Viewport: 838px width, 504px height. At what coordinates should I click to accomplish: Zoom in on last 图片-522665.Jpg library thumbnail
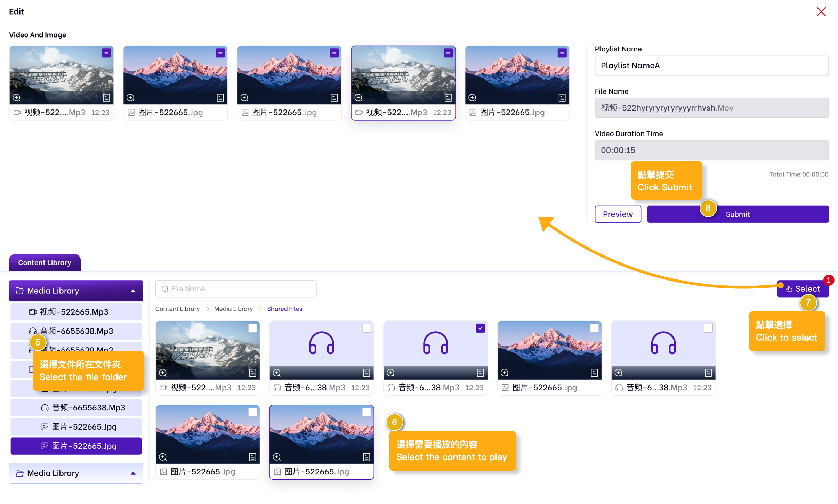277,457
